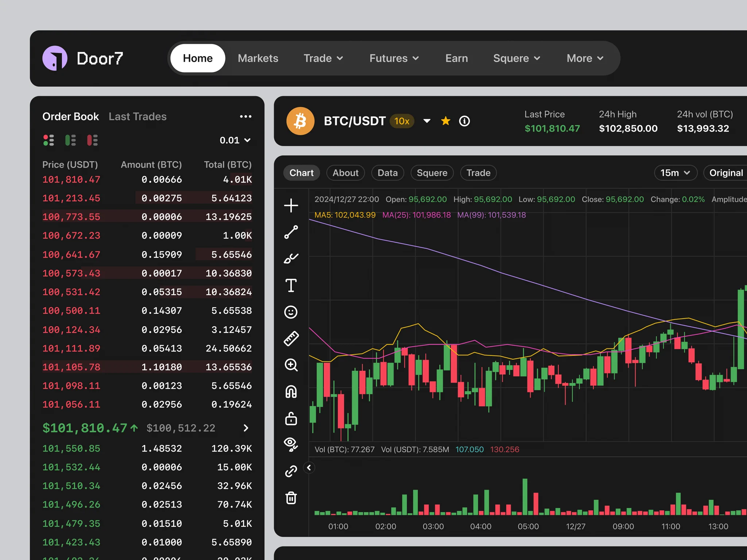Expand the Trade menu
Image resolution: width=747 pixels, height=560 pixels.
(x=324, y=58)
